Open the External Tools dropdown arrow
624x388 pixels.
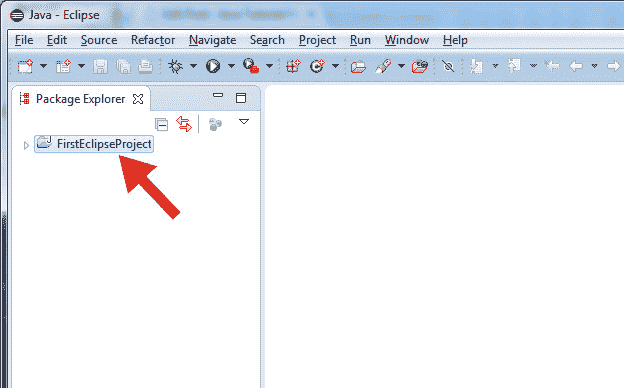pyautogui.click(x=269, y=66)
